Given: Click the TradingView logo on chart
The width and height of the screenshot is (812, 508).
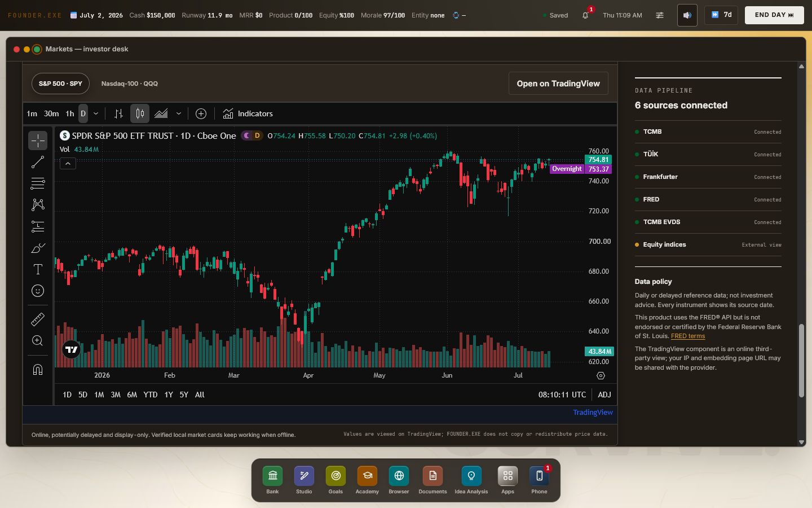Looking at the screenshot, I should coord(72,350).
